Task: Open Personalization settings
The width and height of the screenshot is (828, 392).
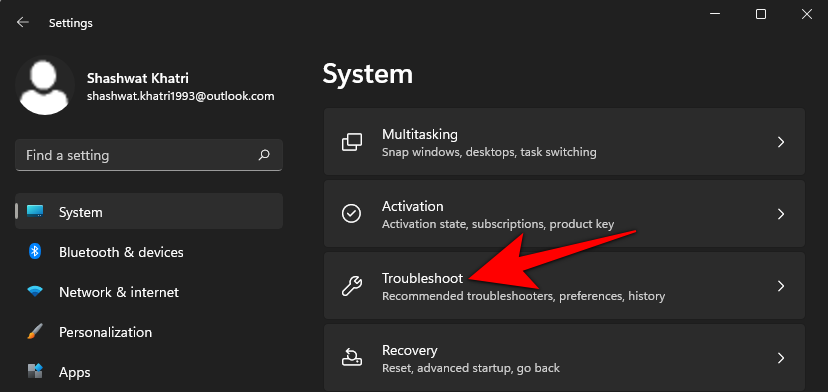Action: click(149, 332)
